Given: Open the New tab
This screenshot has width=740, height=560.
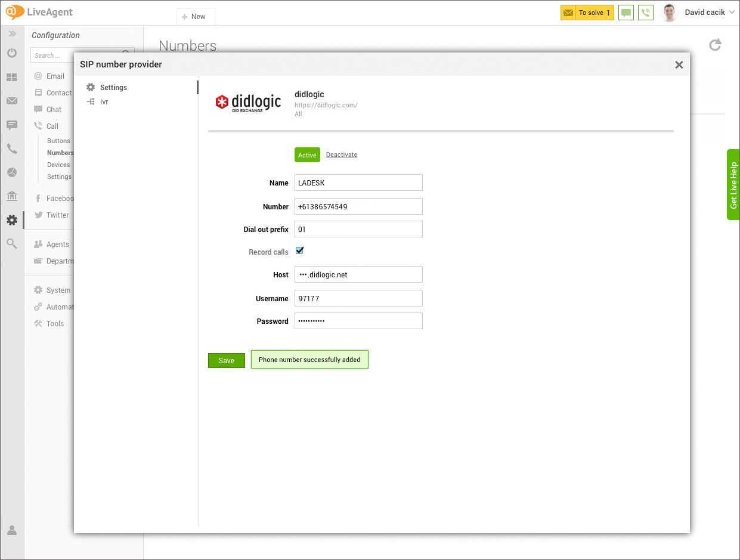Looking at the screenshot, I should pos(194,17).
